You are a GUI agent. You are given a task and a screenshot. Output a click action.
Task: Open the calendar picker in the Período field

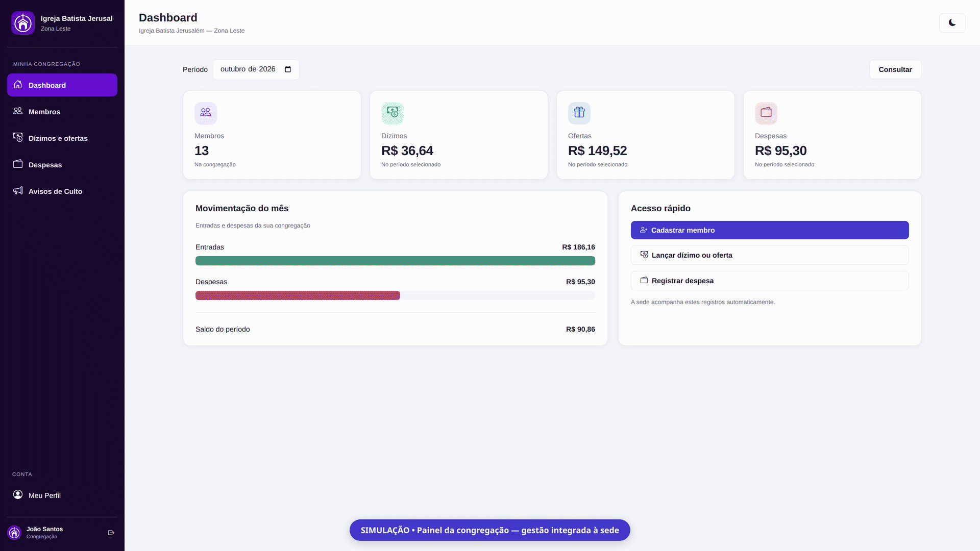tap(288, 69)
